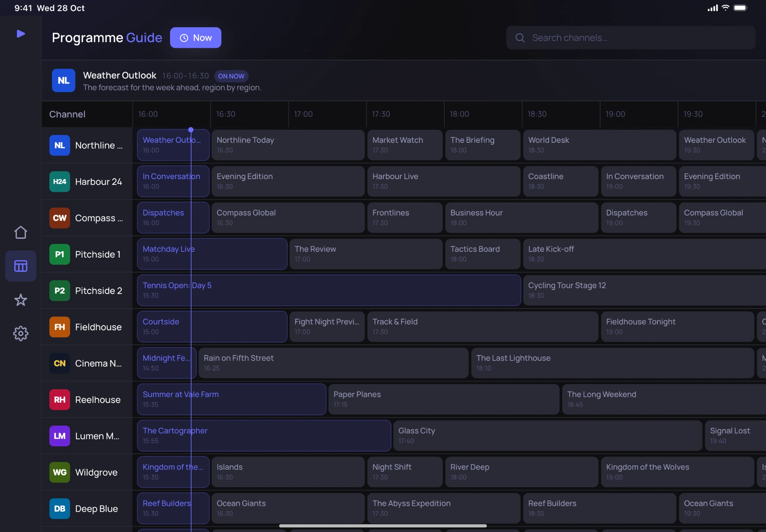766x532 pixels.
Task: Select the Fieldhouse FH icon
Action: [60, 327]
